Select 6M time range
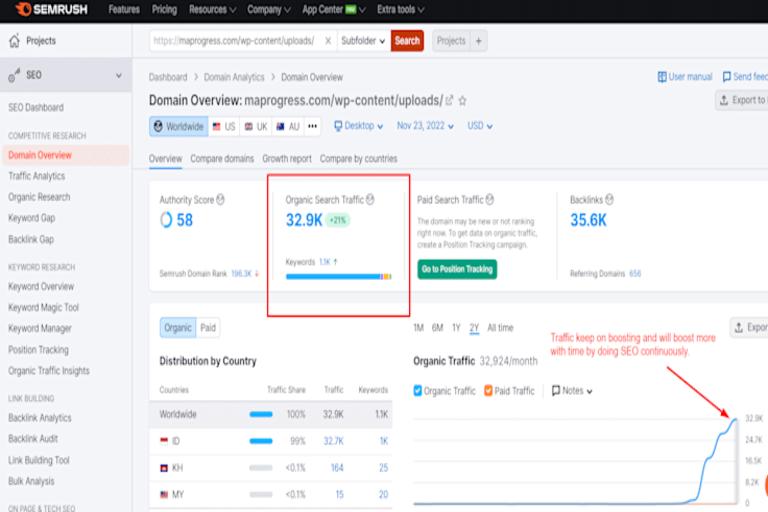Image resolution: width=768 pixels, height=512 pixels. coord(437,328)
